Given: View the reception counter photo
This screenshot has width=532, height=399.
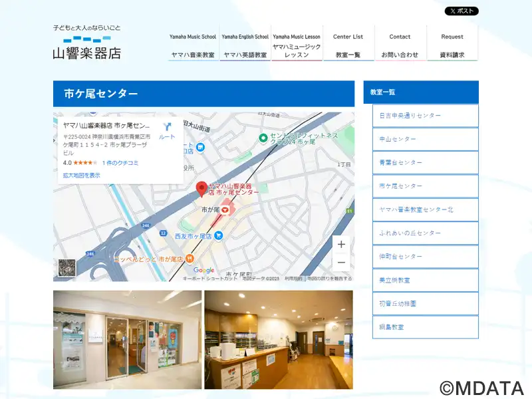Looking at the screenshot, I should [279, 340].
